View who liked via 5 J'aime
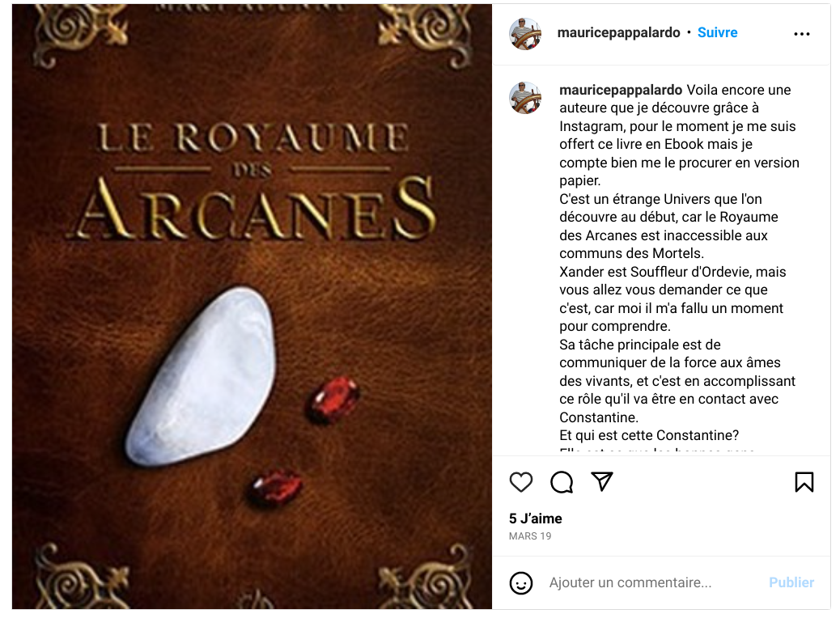Screen dimensions: 840x618 [535, 519]
